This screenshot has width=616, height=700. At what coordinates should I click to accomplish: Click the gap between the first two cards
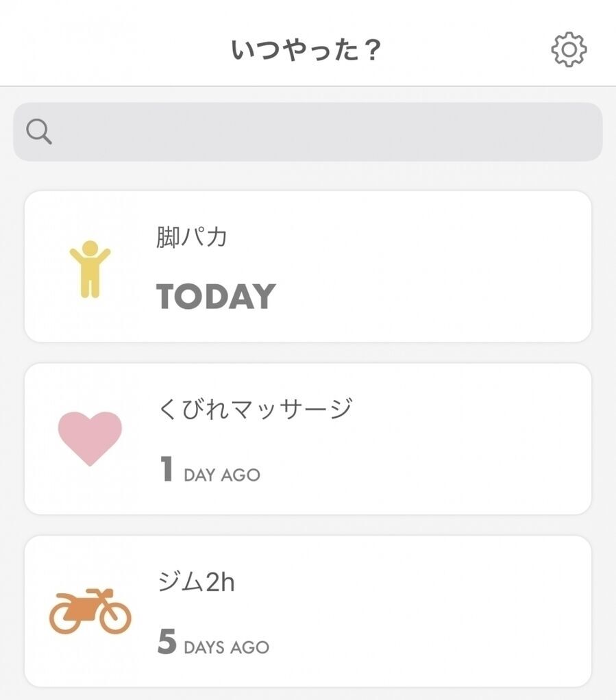click(x=308, y=353)
